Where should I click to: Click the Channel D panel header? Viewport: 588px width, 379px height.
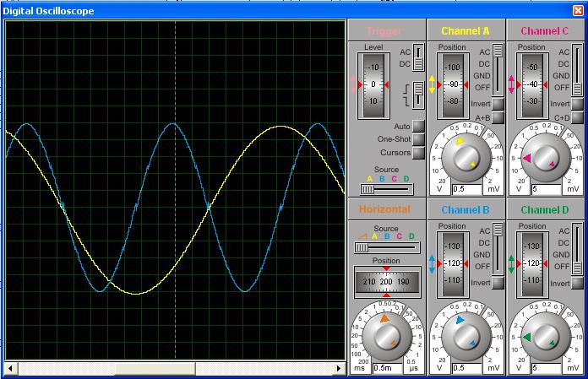(546, 209)
